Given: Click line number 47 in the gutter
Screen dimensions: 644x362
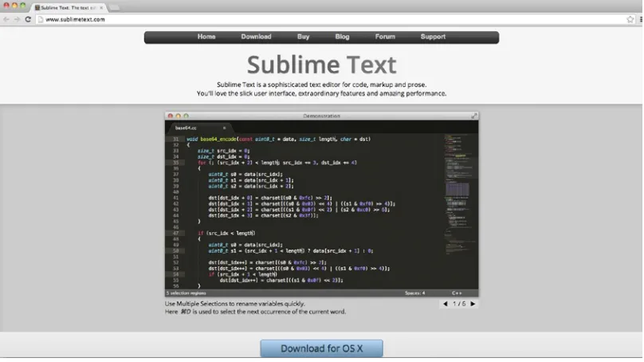Looking at the screenshot, I should click(176, 233).
